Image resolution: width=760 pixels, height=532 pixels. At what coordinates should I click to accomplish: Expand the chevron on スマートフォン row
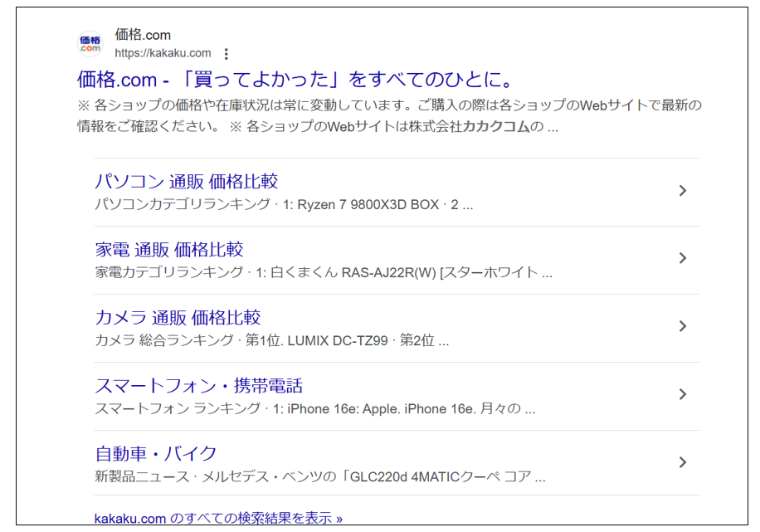tap(683, 393)
